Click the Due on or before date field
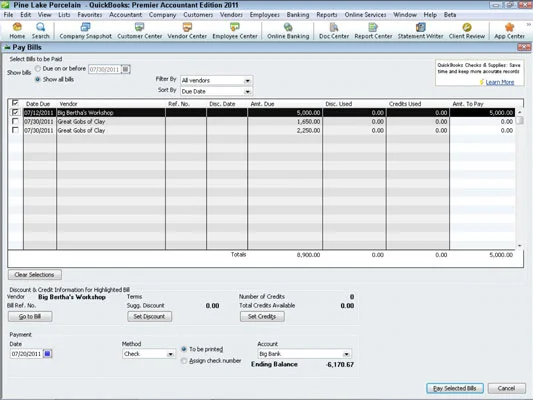Viewport: 533px width, 400px height. point(105,69)
